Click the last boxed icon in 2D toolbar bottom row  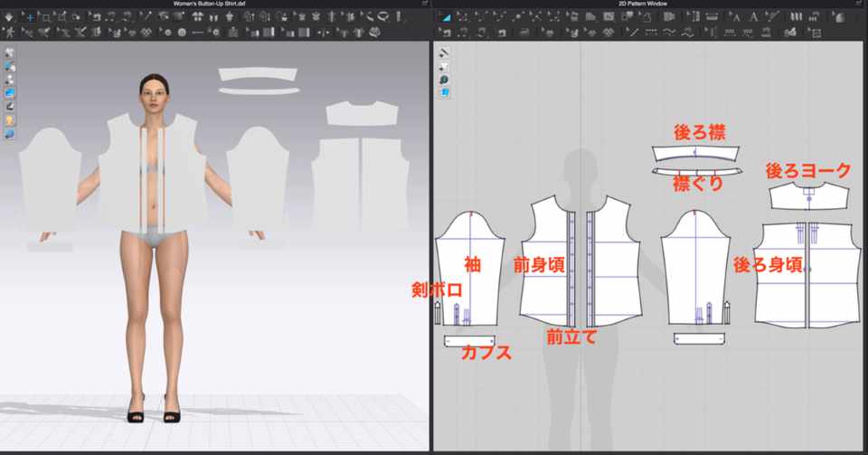(816, 32)
